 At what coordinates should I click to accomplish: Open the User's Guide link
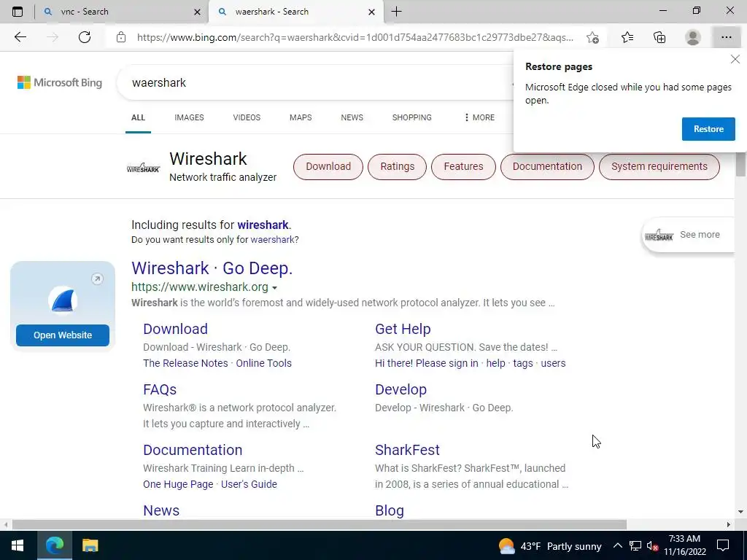[x=249, y=484]
